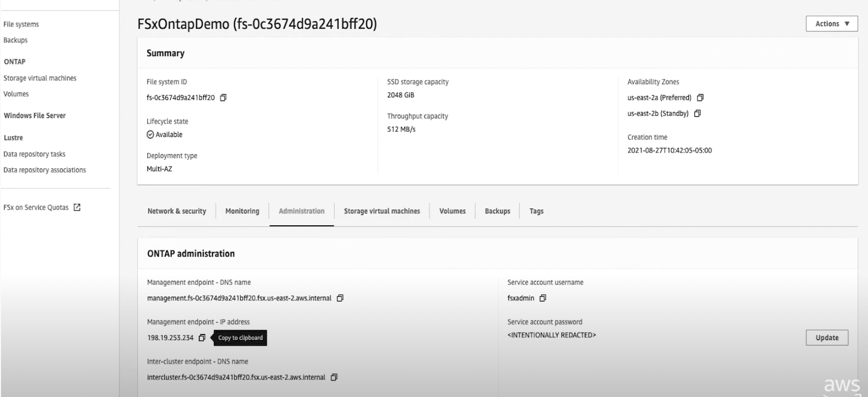Click the 2048 GiB storage capacity value
This screenshot has height=397, width=868.
tap(401, 95)
